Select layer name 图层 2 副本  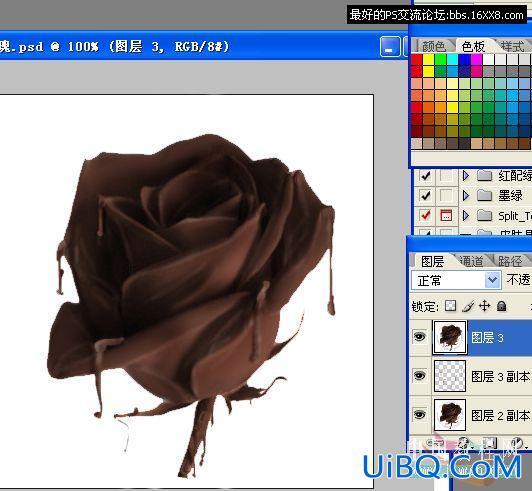(500, 415)
